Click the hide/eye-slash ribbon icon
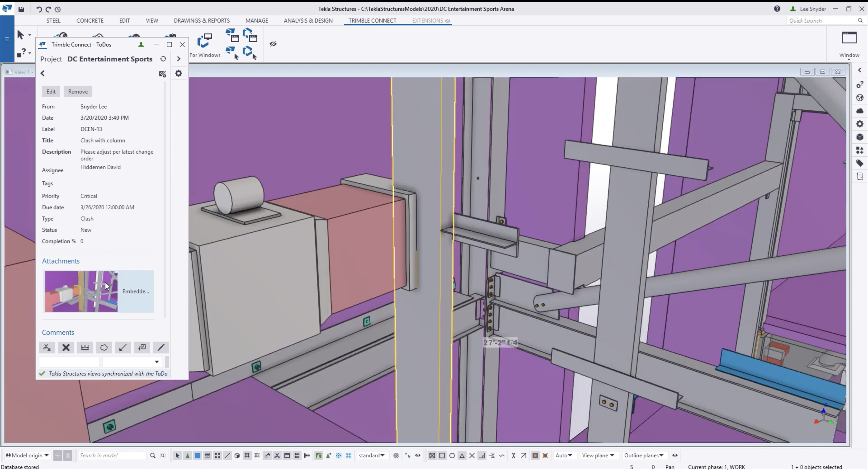This screenshot has height=470, width=868. coord(273,44)
